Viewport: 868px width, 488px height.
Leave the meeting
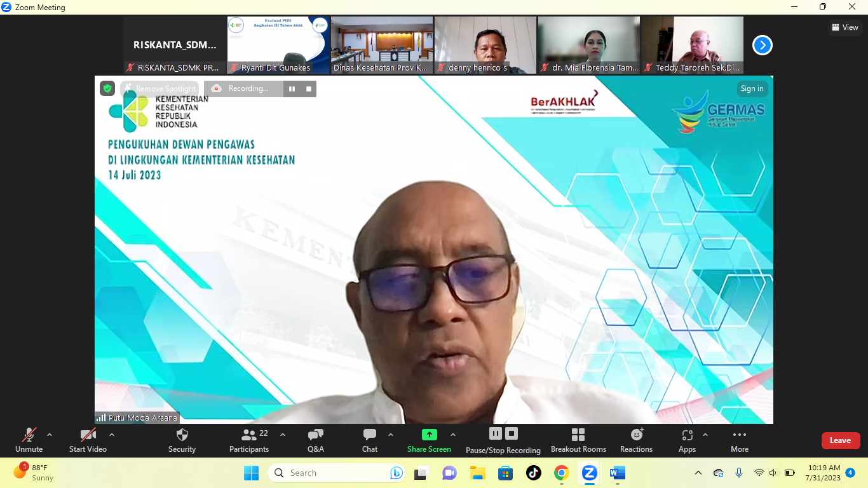point(840,440)
